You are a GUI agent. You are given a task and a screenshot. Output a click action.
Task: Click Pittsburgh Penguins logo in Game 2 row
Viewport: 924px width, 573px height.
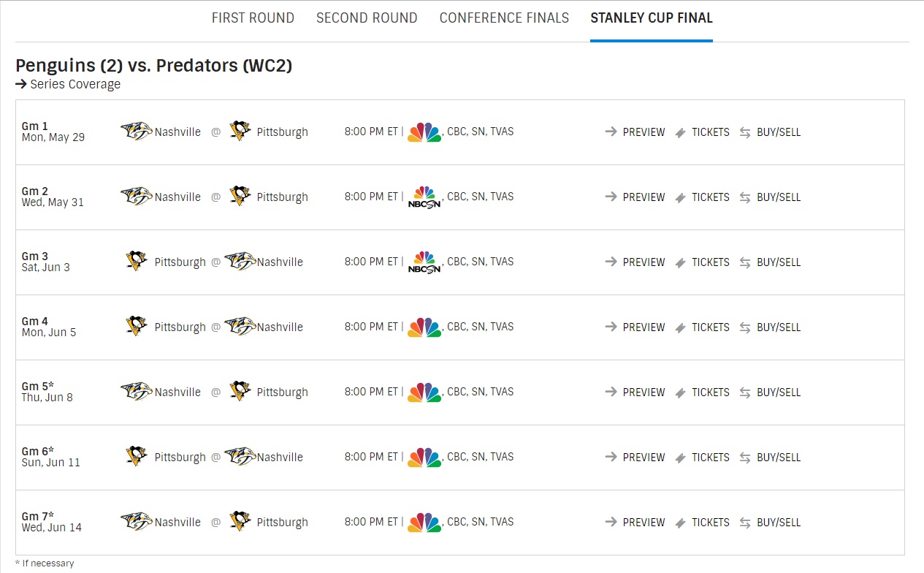pos(240,197)
